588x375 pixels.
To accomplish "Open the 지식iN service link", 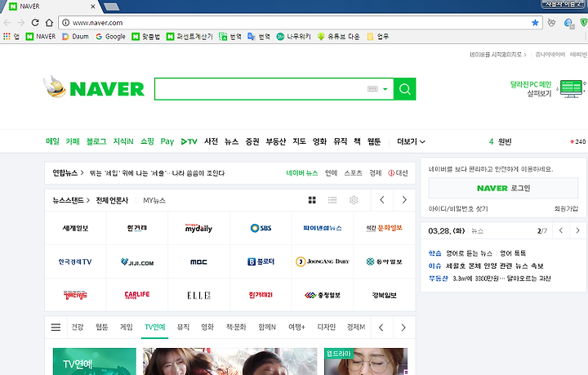I will coord(123,141).
